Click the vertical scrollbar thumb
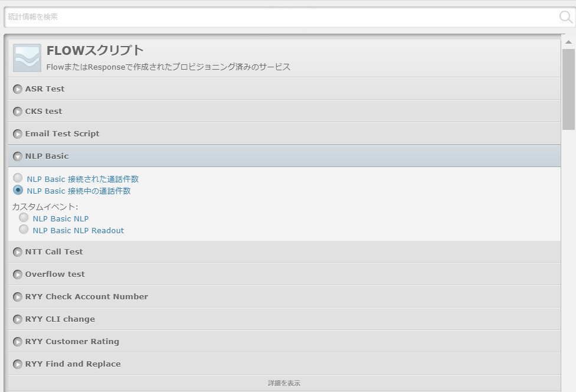This screenshot has height=392, width=576. pos(569,89)
